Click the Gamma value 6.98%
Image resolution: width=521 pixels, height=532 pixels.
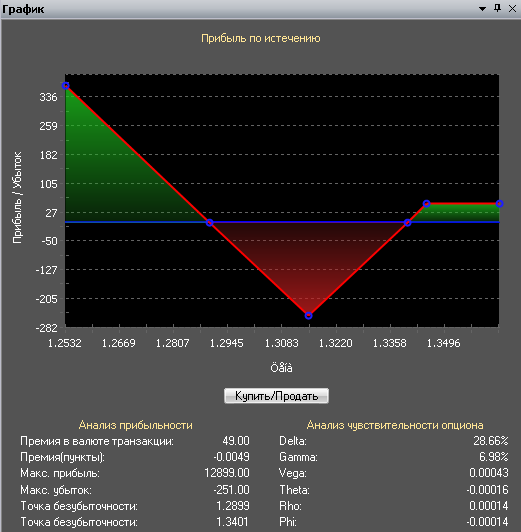click(494, 457)
